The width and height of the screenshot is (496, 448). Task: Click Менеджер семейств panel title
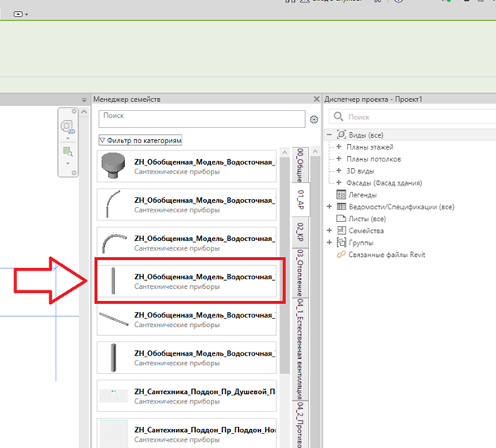(x=127, y=99)
